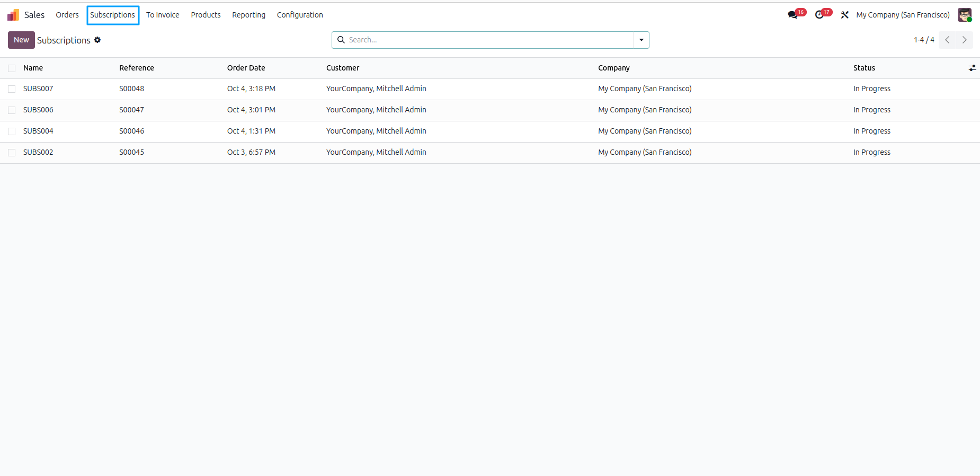Image resolution: width=980 pixels, height=476 pixels.
Task: Open the Products menu
Action: [206, 15]
